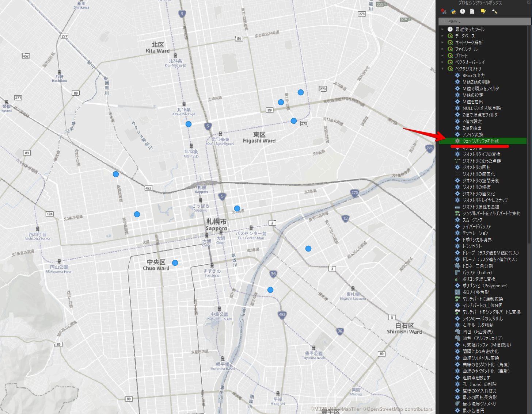Click the シングルパートをマルチパートに集約 icon
This screenshot has height=414, width=532.
[457, 213]
